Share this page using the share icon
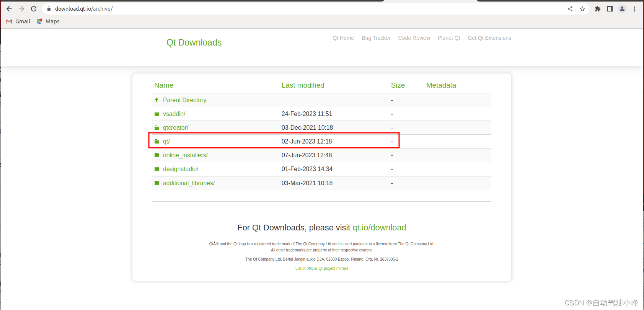The width and height of the screenshot is (644, 310). tap(570, 9)
